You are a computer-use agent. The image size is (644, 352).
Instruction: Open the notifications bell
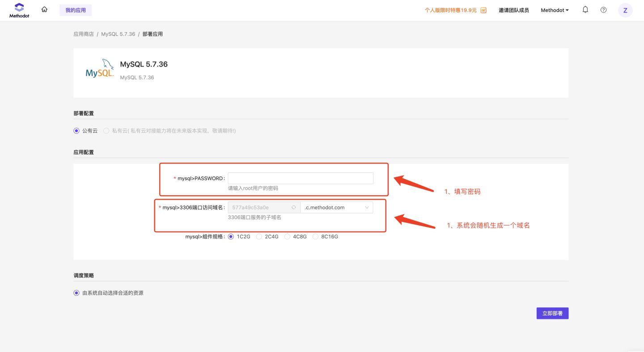585,9
